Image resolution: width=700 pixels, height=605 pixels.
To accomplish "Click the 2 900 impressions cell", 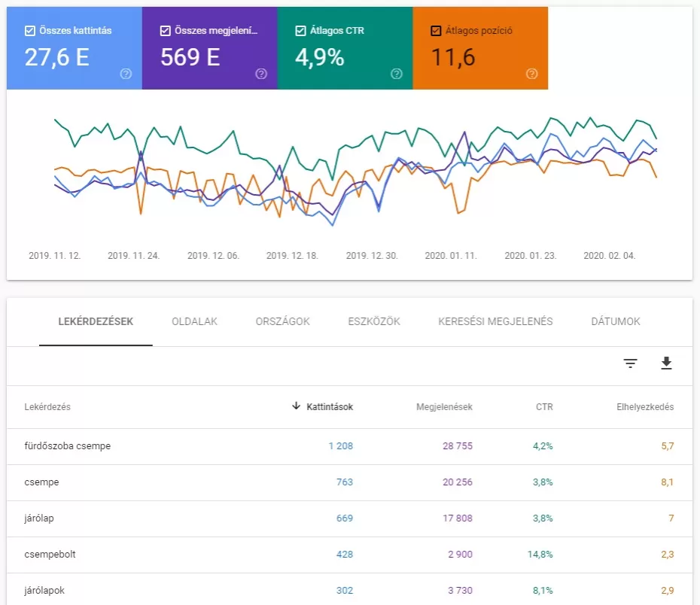I will (x=460, y=555).
